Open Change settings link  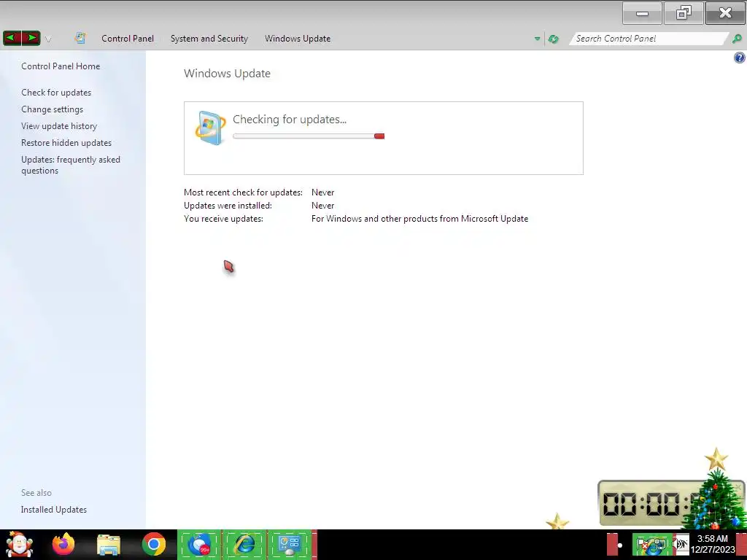[x=52, y=109]
